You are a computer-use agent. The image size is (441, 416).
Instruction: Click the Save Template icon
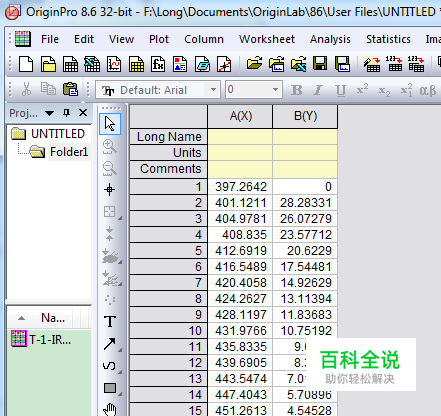pyautogui.click(x=342, y=63)
